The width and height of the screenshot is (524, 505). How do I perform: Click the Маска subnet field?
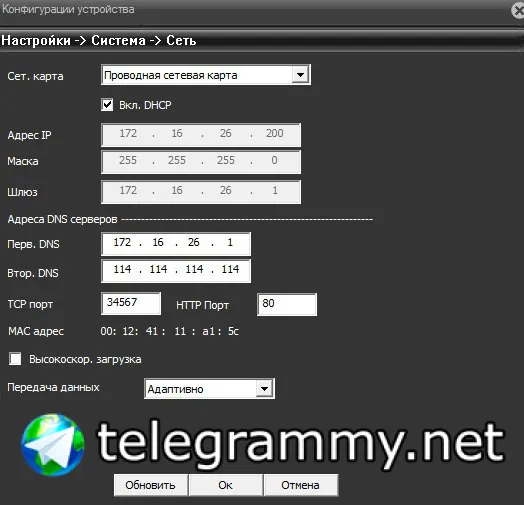click(201, 162)
